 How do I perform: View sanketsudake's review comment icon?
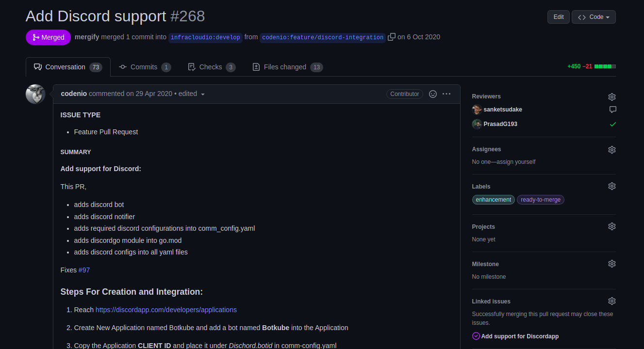click(x=613, y=110)
